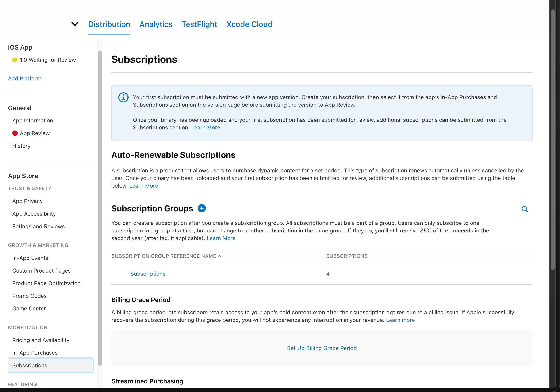This screenshot has height=392, width=560.
Task: Click the add Subscription Group plus icon
Action: tap(202, 208)
